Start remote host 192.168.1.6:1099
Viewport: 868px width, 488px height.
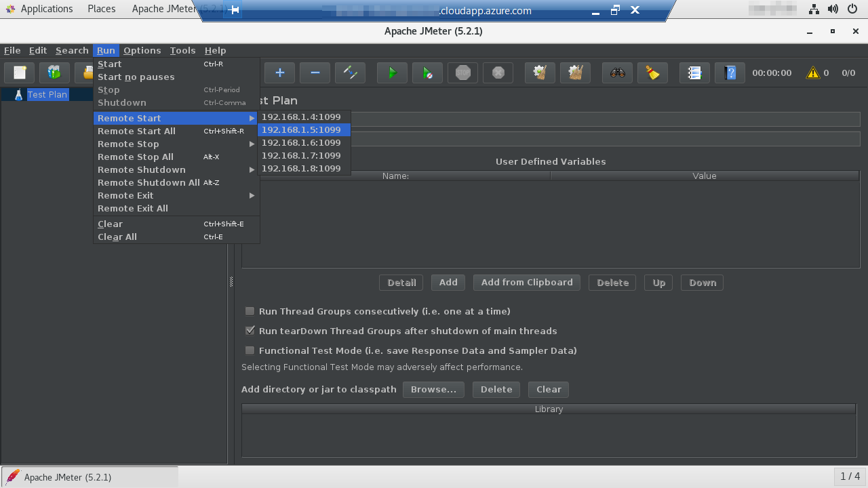pyautogui.click(x=304, y=142)
